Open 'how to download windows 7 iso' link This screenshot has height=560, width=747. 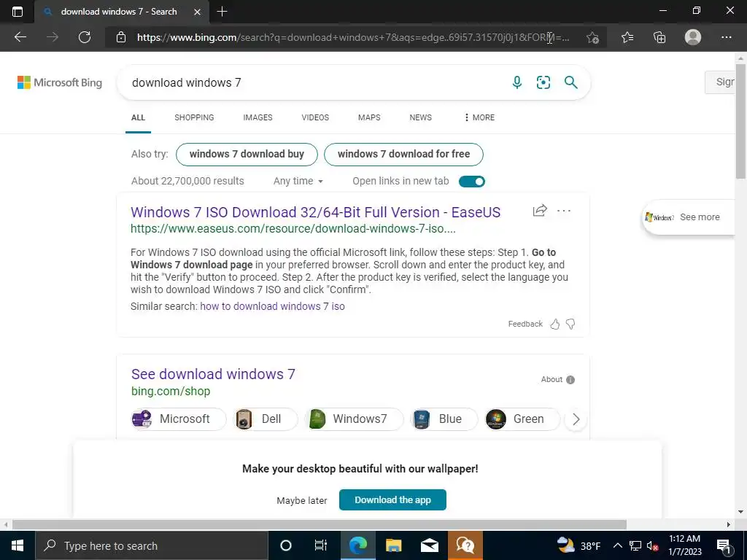(272, 306)
